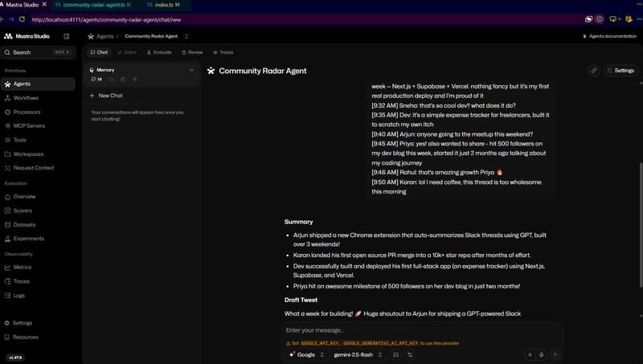Click the Agents breadcrumb link
The height and width of the screenshot is (364, 643).
pyautogui.click(x=104, y=36)
